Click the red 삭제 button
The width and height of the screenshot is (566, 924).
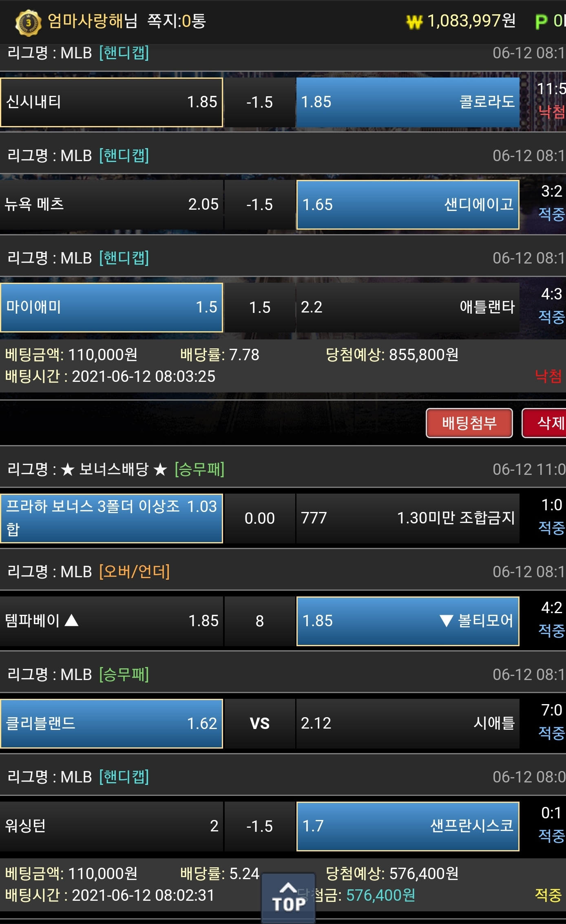click(x=544, y=423)
